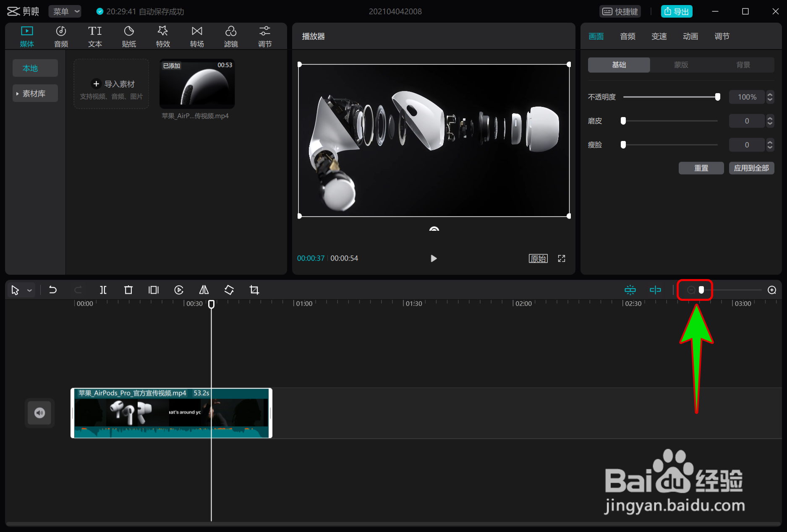Open the 音频 audio library tab
This screenshot has width=787, height=532.
(x=61, y=37)
